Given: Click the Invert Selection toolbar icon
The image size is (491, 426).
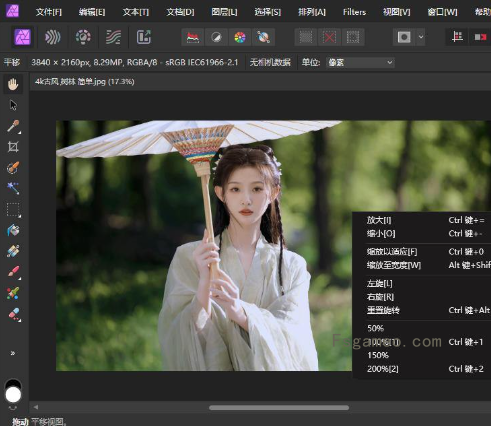Looking at the screenshot, I should point(353,37).
